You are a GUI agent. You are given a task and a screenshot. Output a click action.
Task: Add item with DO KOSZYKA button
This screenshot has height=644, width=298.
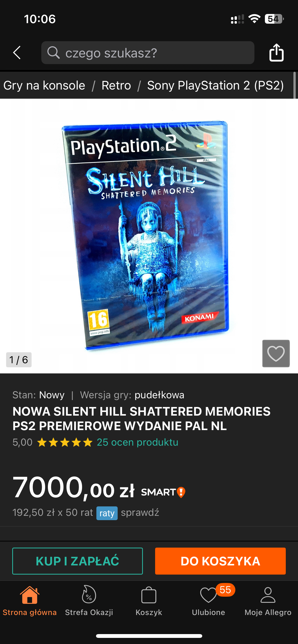(220, 561)
